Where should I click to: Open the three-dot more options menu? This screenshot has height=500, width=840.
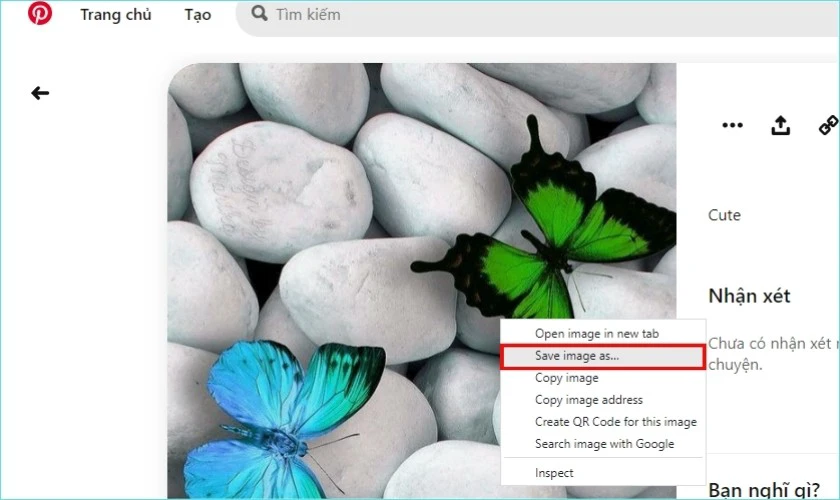point(732,125)
